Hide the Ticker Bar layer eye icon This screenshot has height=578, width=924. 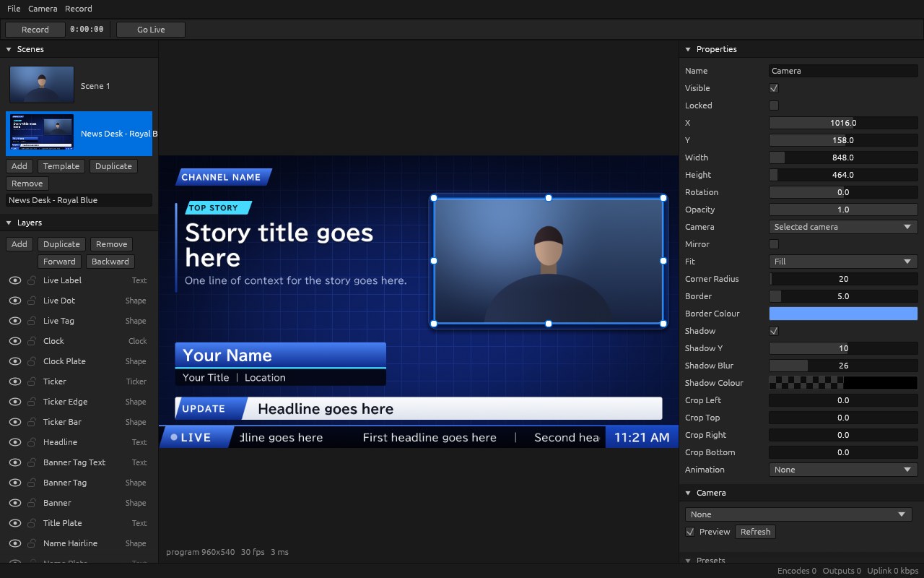[14, 422]
